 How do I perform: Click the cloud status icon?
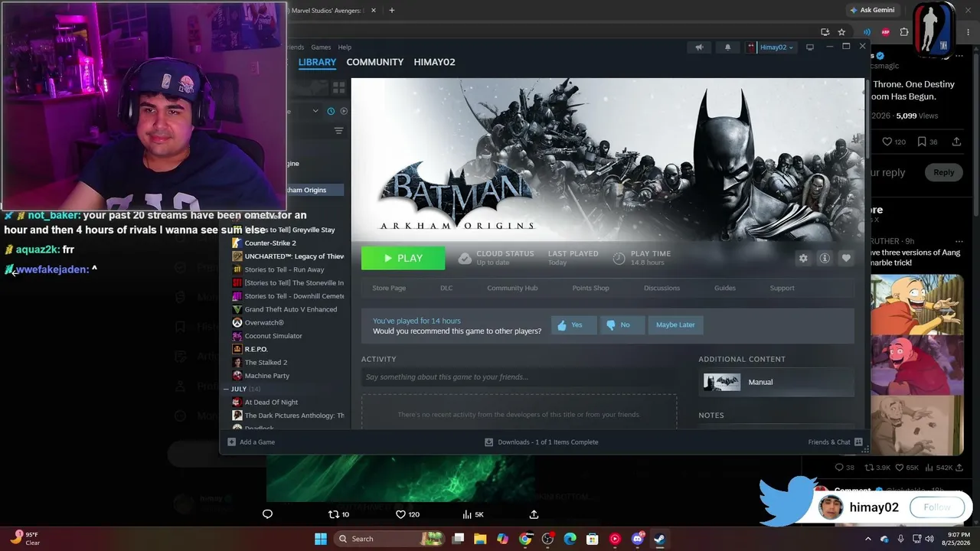coord(465,258)
